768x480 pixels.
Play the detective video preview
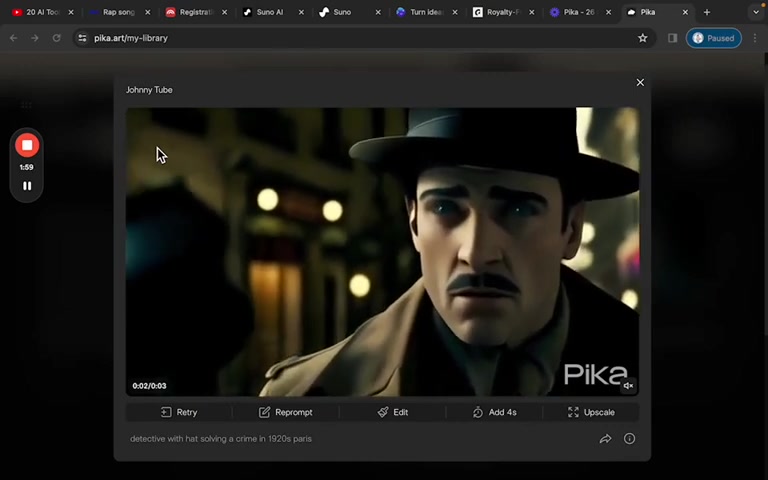[x=382, y=251]
